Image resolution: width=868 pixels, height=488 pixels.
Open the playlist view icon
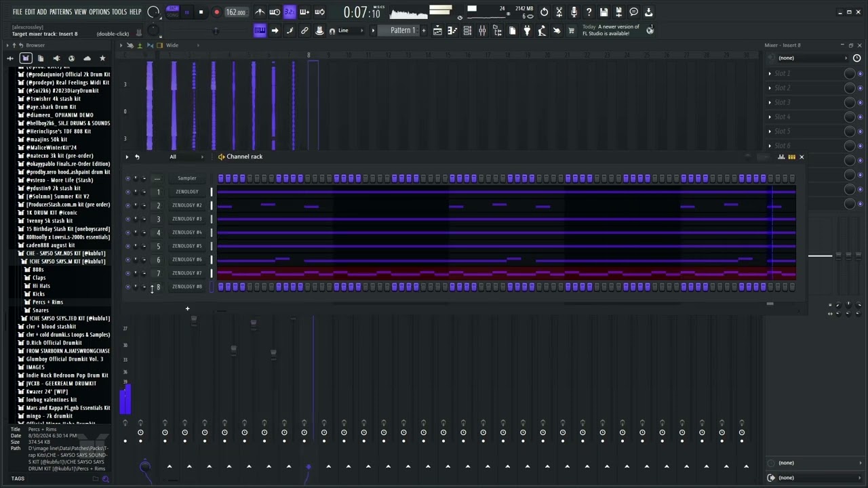437,30
